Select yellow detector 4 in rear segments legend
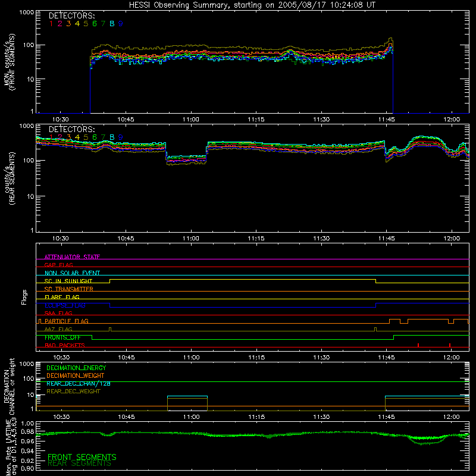 coord(77,137)
